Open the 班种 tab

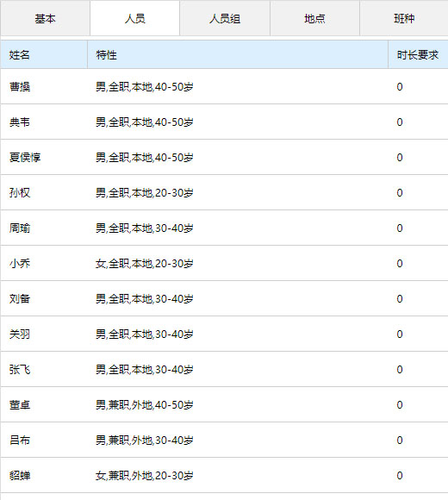point(404,18)
